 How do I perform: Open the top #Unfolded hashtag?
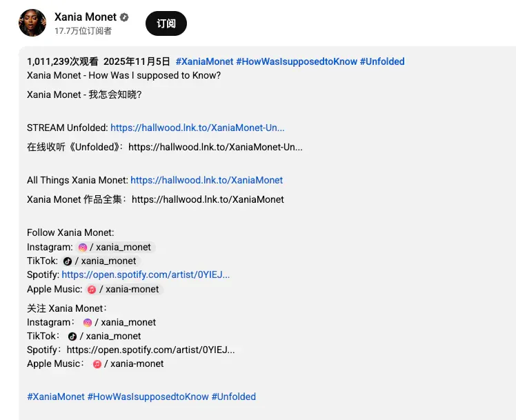click(382, 61)
